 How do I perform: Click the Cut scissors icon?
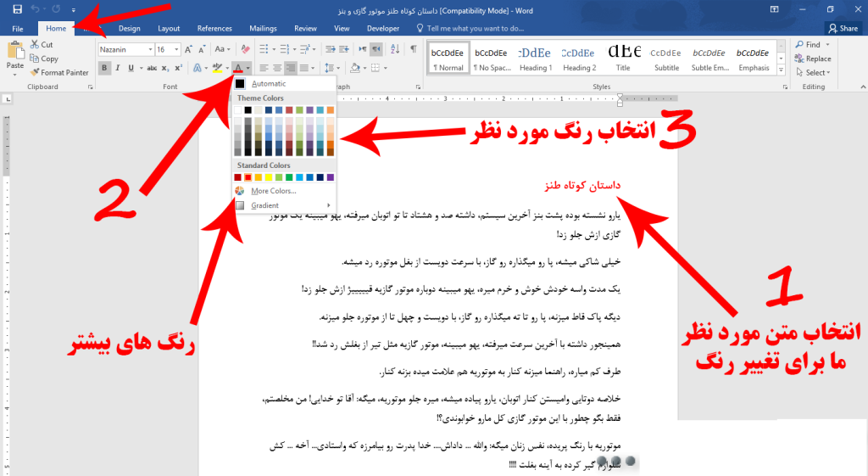pyautogui.click(x=35, y=45)
